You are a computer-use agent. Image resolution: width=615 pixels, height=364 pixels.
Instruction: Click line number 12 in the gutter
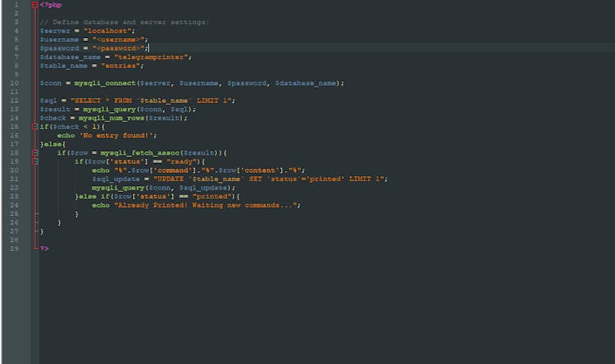click(14, 101)
